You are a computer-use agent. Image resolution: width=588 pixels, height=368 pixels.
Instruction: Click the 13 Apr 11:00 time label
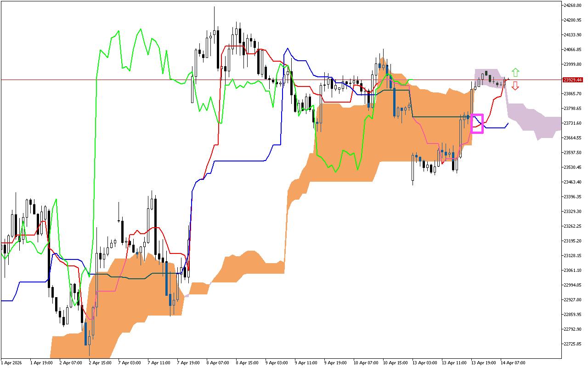click(454, 362)
